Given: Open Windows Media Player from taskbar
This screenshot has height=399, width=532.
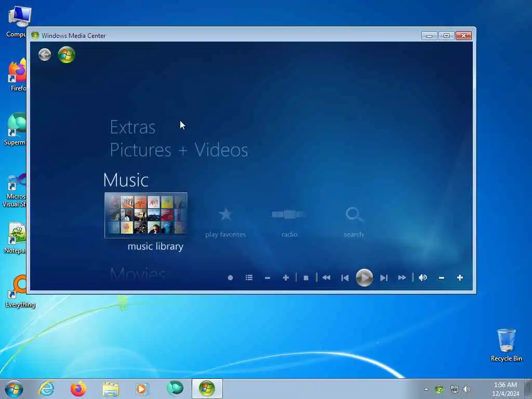Looking at the screenshot, I should (x=142, y=389).
